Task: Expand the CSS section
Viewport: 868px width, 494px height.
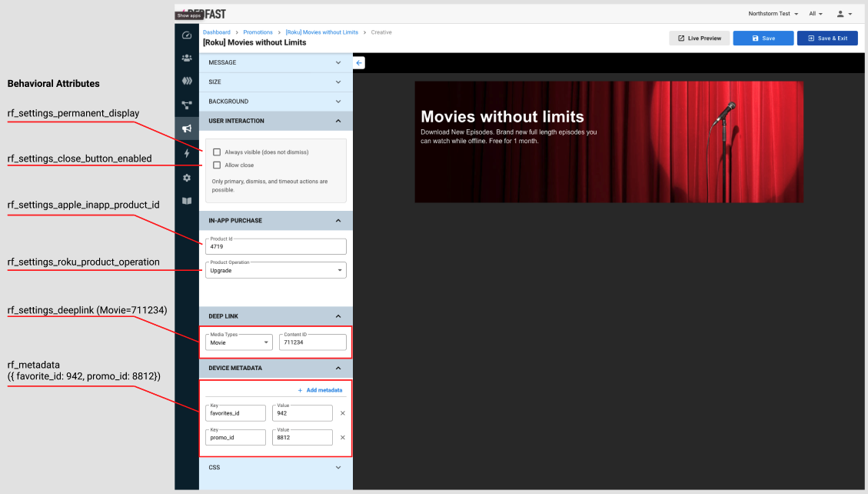Action: pyautogui.click(x=276, y=467)
